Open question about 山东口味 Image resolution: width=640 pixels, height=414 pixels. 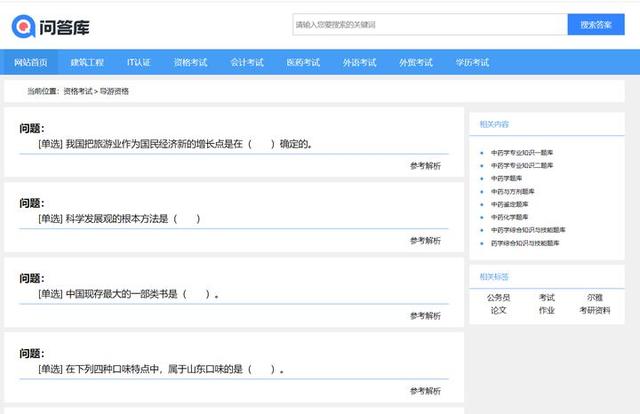(x=161, y=369)
